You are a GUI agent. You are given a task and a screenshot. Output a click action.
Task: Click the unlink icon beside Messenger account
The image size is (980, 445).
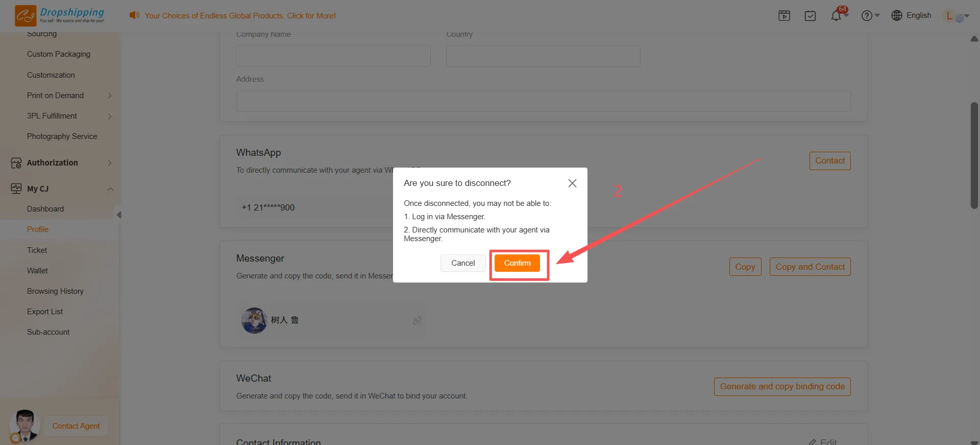point(417,320)
